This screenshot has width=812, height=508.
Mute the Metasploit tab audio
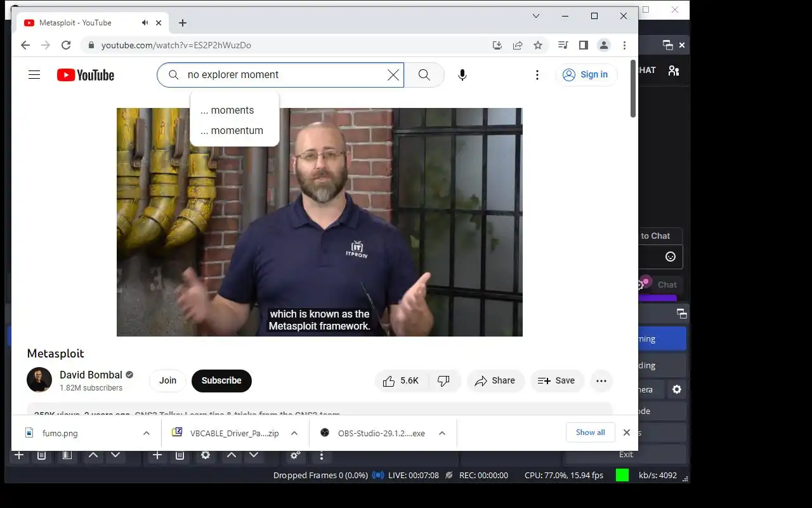(x=145, y=23)
